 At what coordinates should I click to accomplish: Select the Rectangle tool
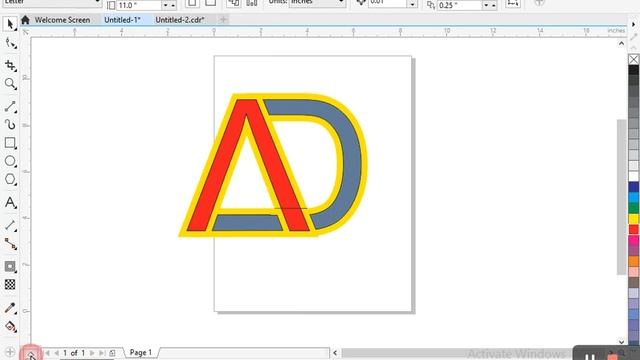coord(10,143)
